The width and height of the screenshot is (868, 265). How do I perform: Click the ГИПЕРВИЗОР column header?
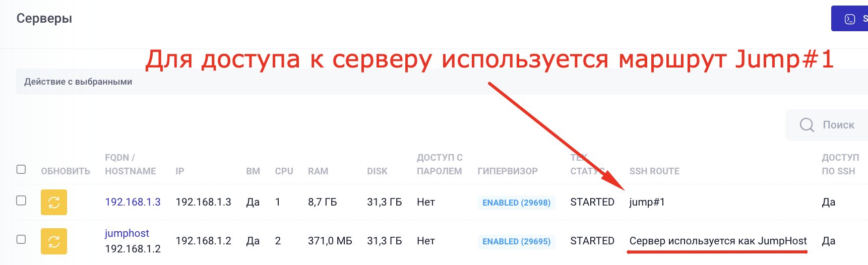click(x=508, y=171)
